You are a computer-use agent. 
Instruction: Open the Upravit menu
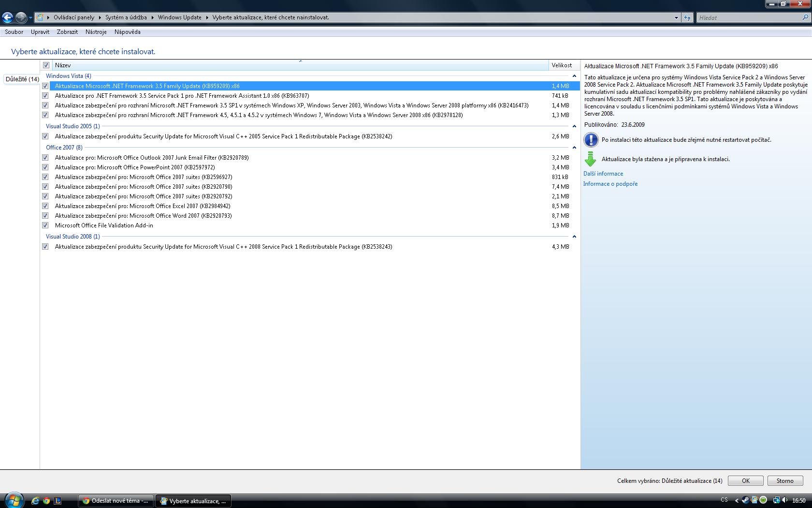pyautogui.click(x=40, y=32)
